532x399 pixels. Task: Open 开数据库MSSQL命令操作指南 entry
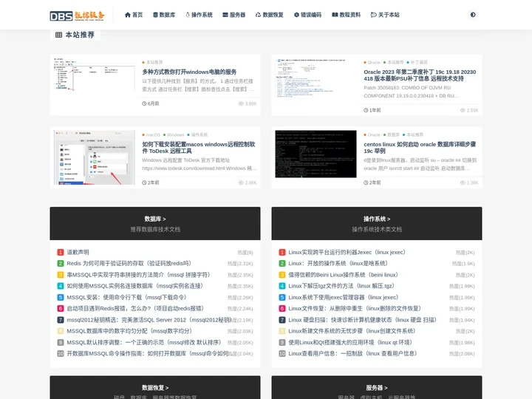pyautogui.click(x=148, y=353)
